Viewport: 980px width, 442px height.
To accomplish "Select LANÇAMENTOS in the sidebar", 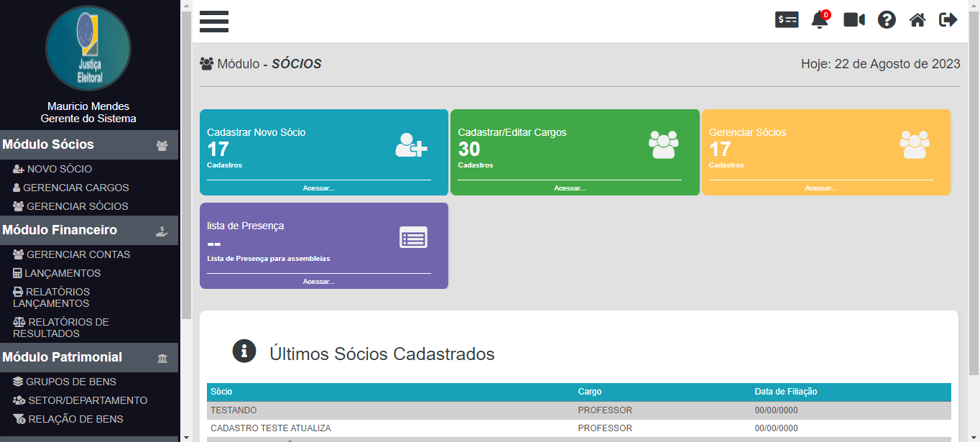I will [x=62, y=273].
